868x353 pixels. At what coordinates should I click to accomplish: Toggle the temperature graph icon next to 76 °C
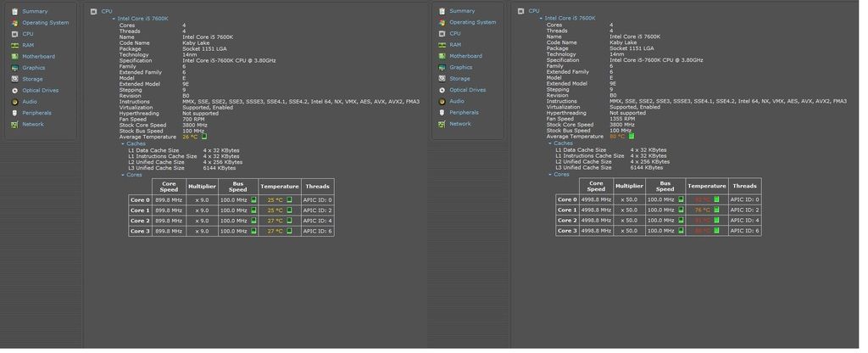716,210
